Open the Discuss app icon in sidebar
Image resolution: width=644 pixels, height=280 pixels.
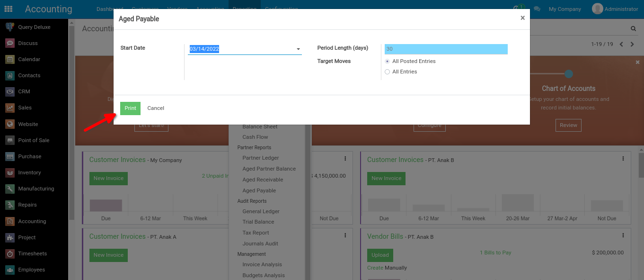coord(10,43)
